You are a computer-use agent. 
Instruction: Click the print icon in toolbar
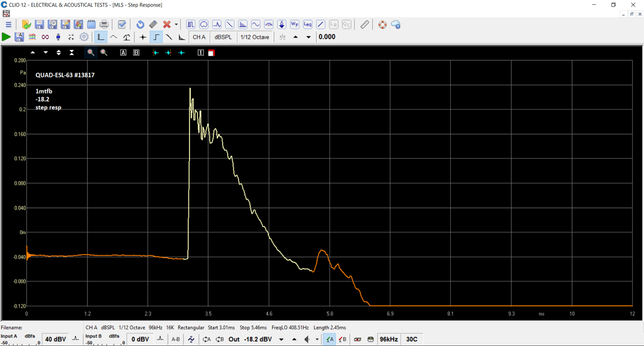click(x=104, y=25)
